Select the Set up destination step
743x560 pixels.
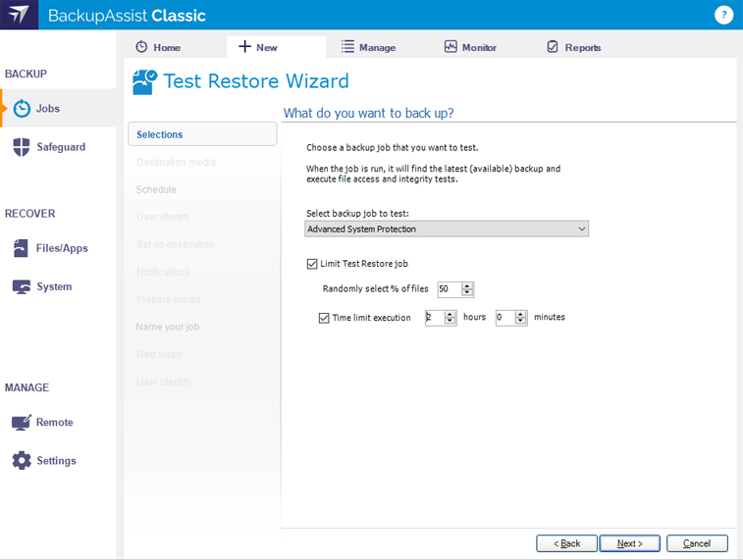click(x=175, y=245)
